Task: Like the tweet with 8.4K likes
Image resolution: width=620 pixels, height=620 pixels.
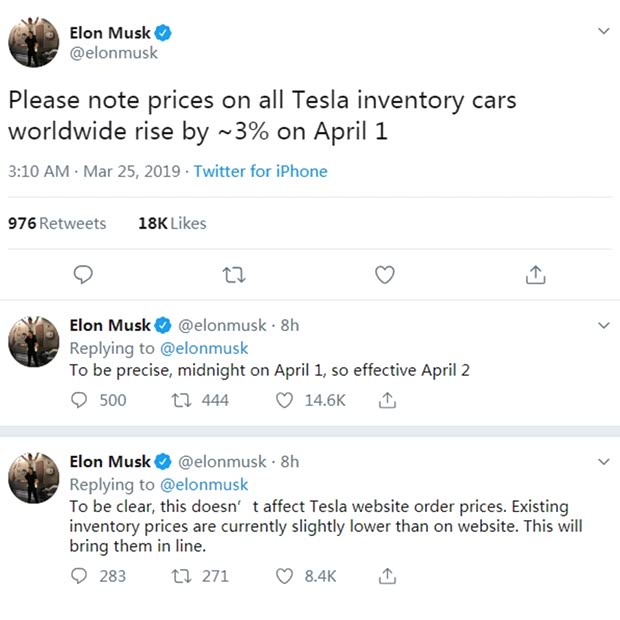Action: 285,576
